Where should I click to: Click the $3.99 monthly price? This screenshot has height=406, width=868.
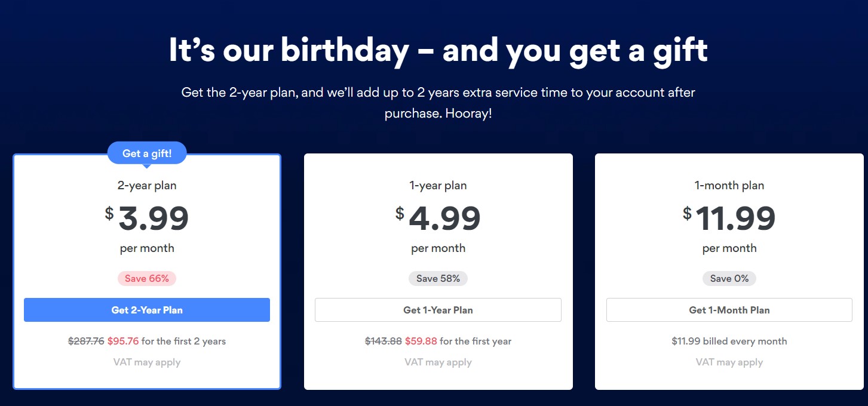153,219
